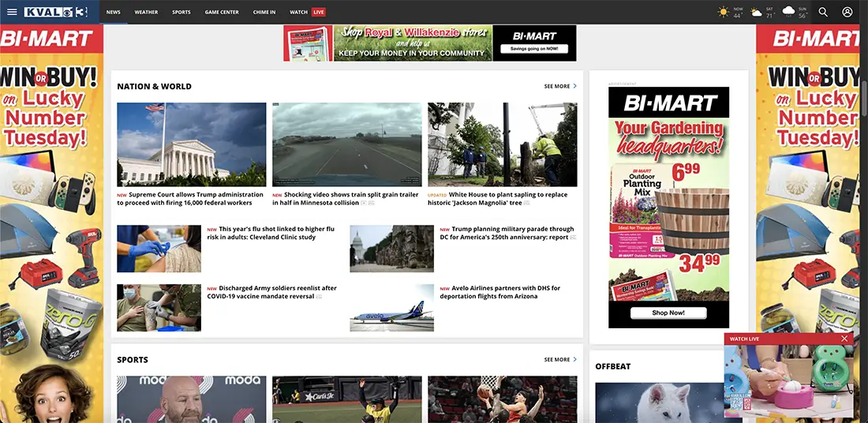Open the Offbeat section heading
Screen dimensions: 868x423
pos(613,366)
